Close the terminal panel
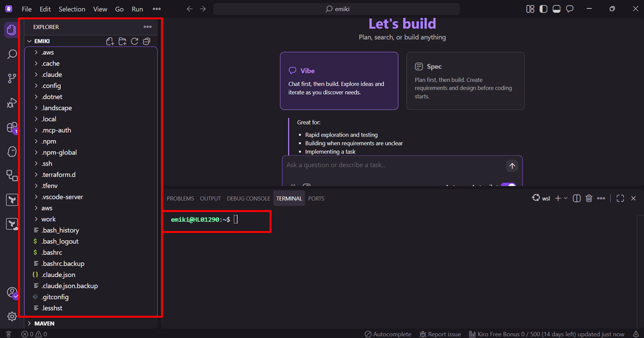This screenshot has height=338, width=644. (x=633, y=198)
